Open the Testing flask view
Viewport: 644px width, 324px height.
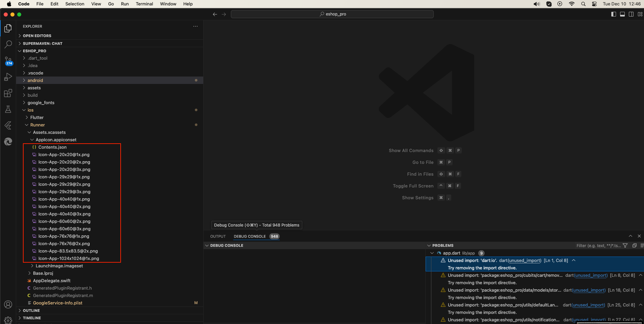point(8,109)
